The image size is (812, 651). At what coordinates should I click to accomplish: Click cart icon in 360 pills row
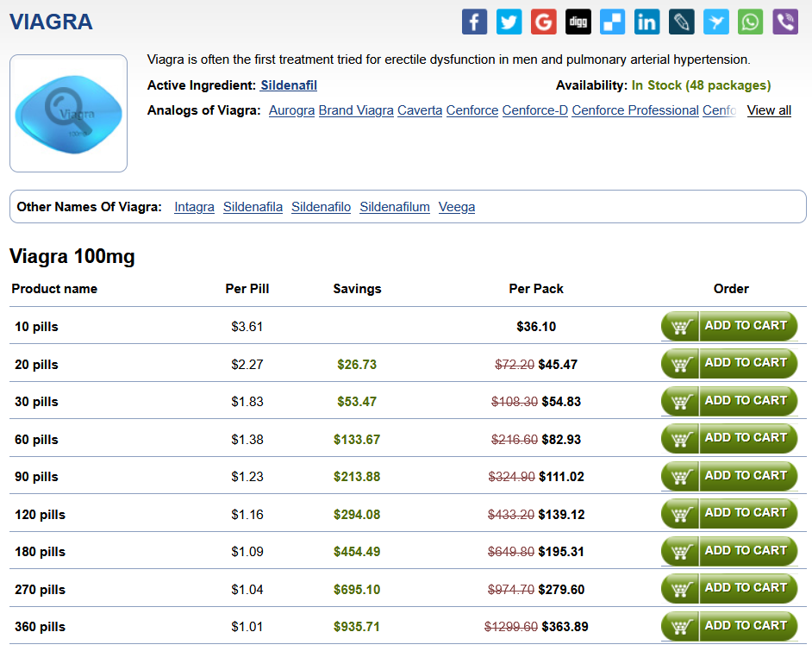click(x=680, y=626)
